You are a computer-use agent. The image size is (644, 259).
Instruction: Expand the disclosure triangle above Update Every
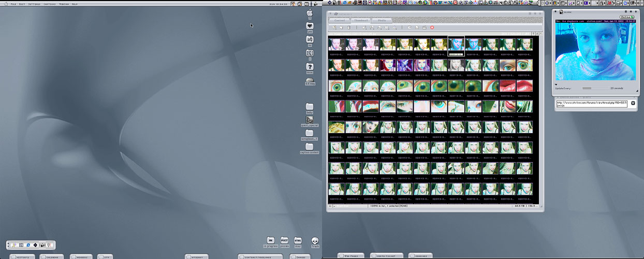pyautogui.click(x=557, y=84)
